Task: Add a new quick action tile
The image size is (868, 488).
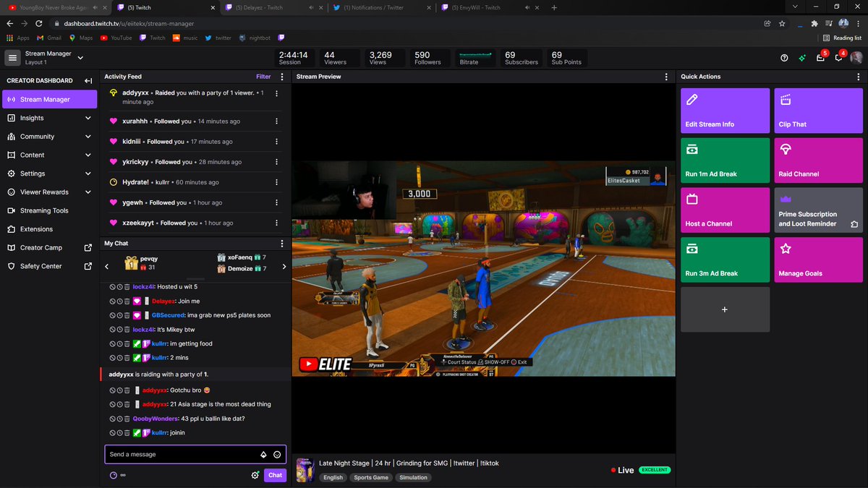Action: [725, 309]
